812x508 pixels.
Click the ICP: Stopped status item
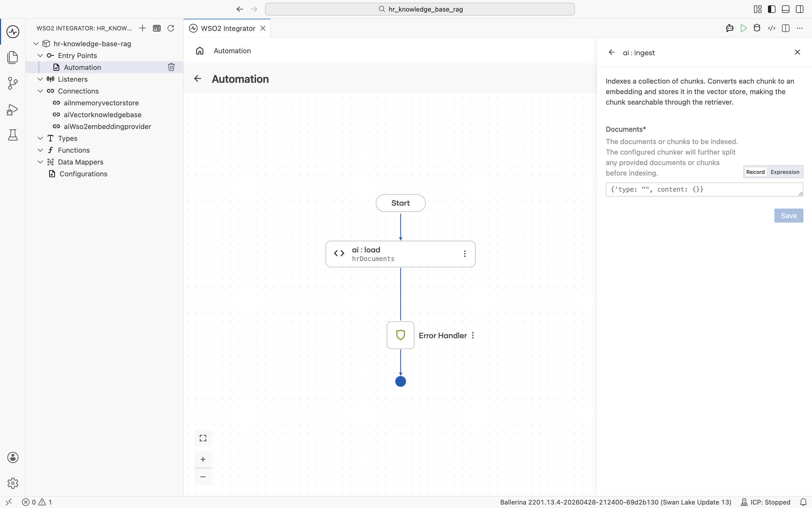pos(766,502)
